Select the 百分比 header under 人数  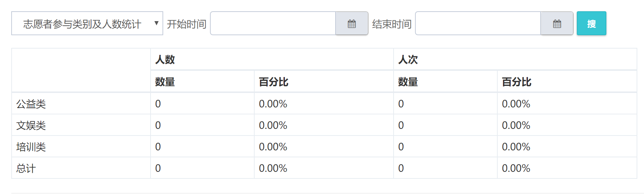pos(273,82)
